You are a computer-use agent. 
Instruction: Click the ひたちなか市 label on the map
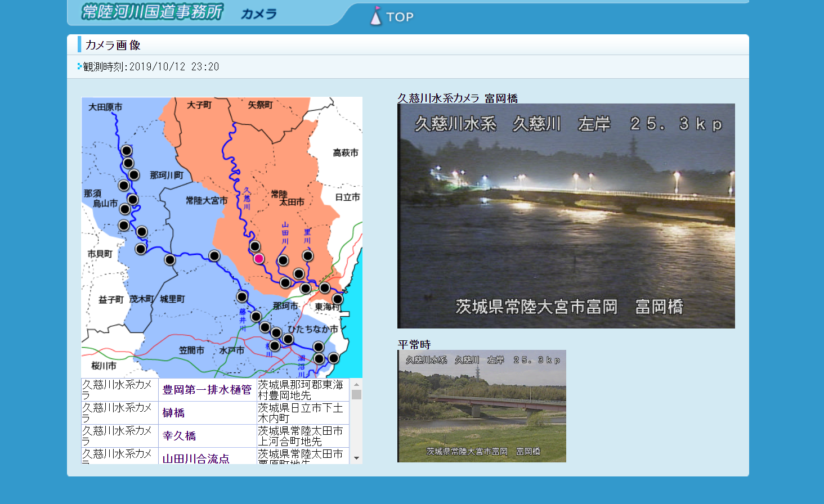[x=313, y=329]
